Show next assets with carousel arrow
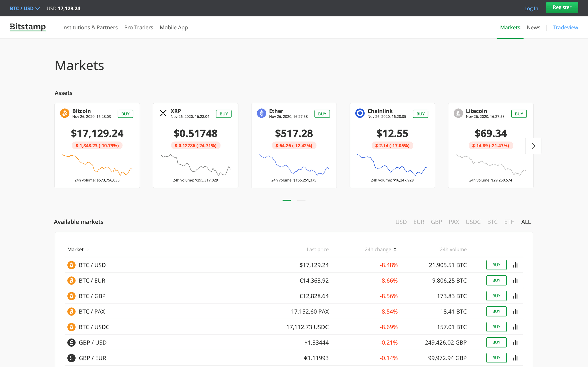This screenshot has height=367, width=588. coord(533,146)
